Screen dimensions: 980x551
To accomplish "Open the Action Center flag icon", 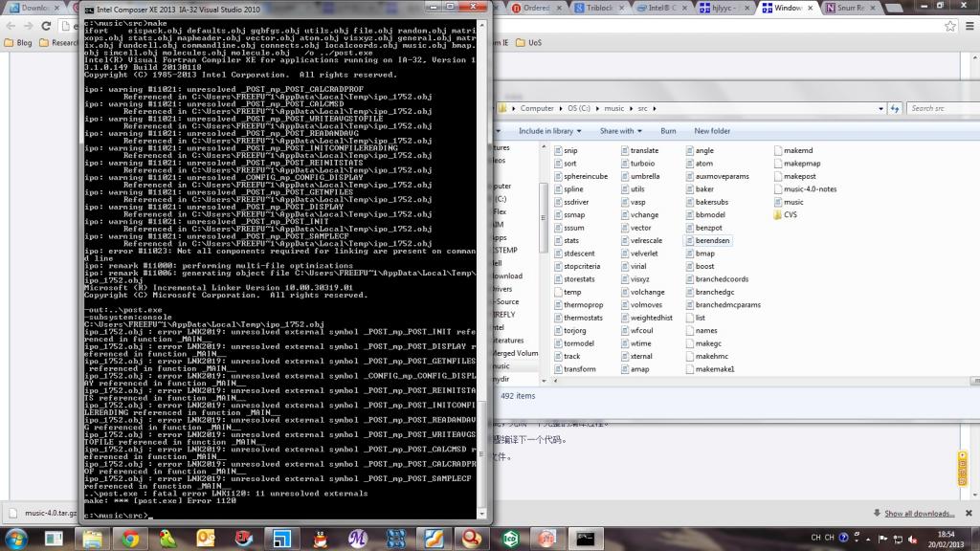I will 882,539.
